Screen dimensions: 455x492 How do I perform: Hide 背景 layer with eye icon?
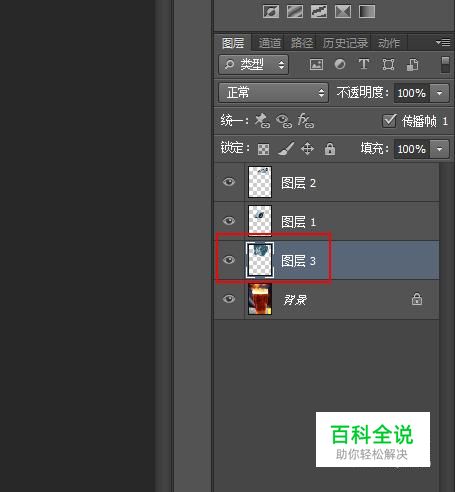click(x=229, y=299)
